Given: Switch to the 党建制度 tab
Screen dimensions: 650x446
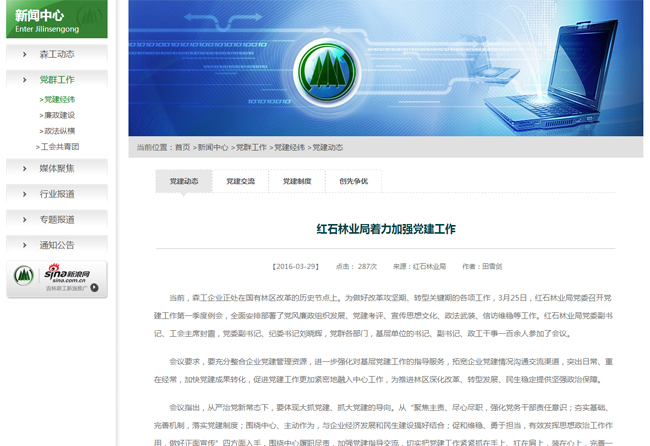Looking at the screenshot, I should point(297,181).
